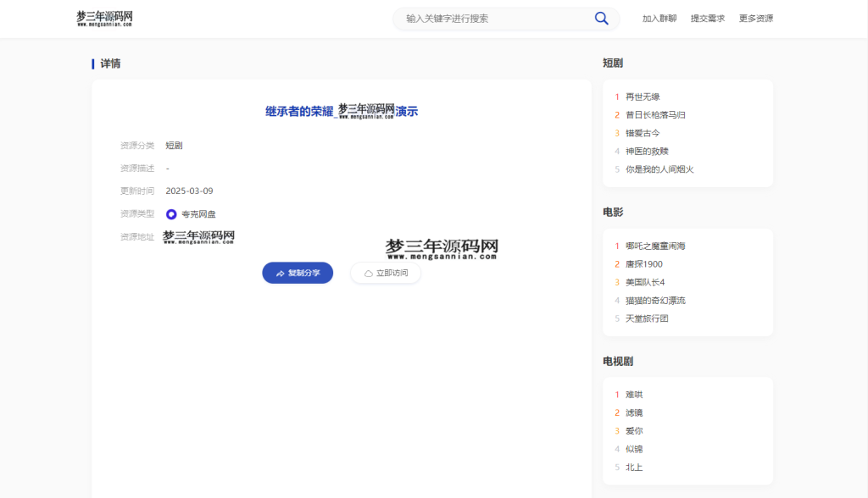Click the 立即访问 button
Viewport: 868px width, 498px height.
point(385,273)
